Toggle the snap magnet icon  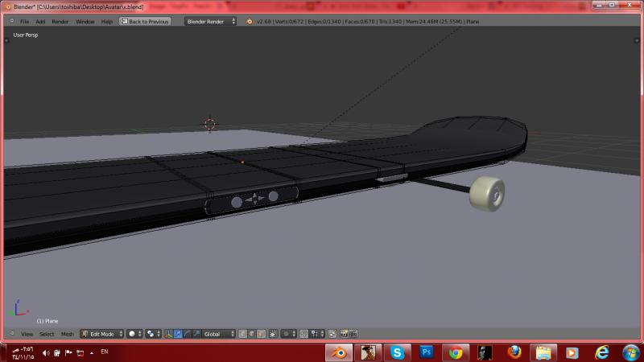(303, 334)
